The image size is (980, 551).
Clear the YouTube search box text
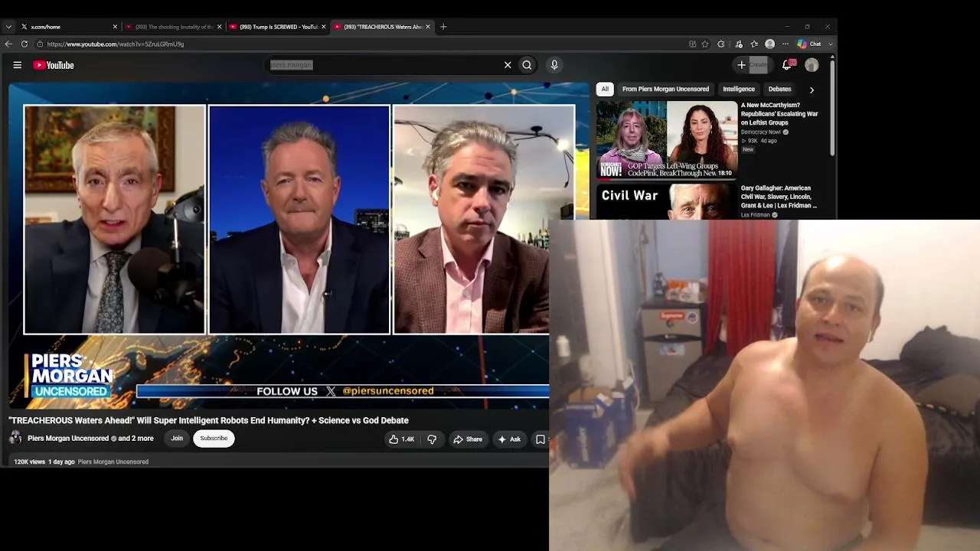click(508, 65)
